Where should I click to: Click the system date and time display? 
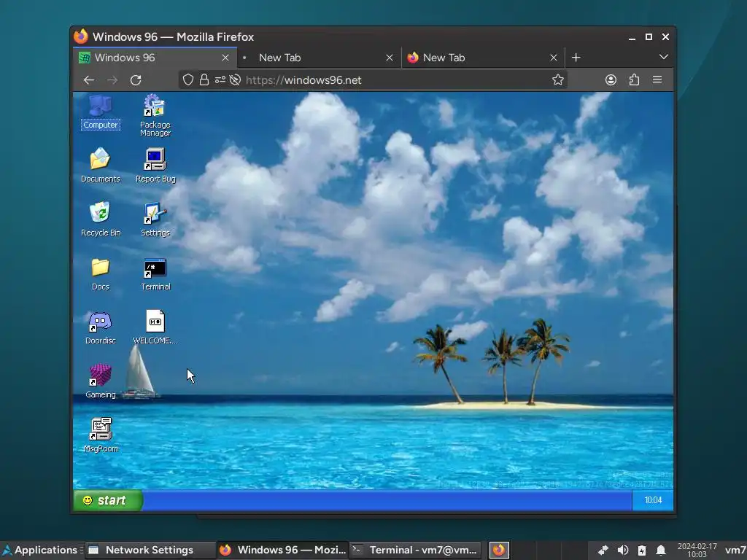(697, 550)
